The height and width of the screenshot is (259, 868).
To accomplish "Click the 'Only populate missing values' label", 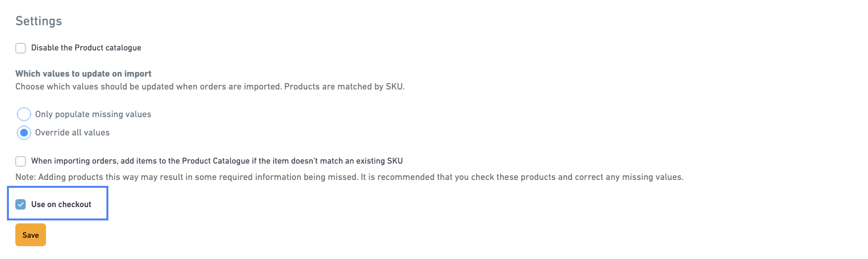I will tap(93, 114).
